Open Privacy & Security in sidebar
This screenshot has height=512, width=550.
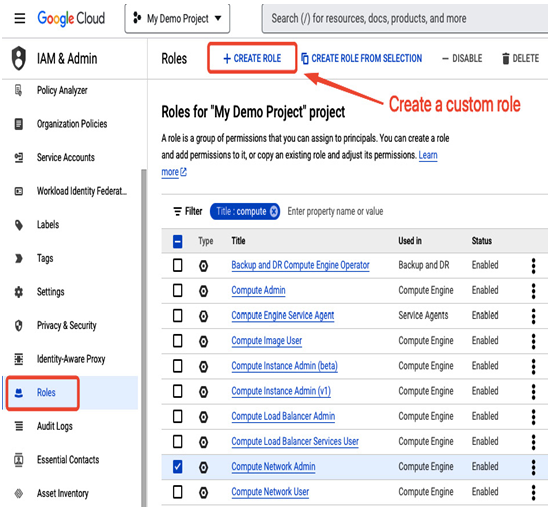67,325
